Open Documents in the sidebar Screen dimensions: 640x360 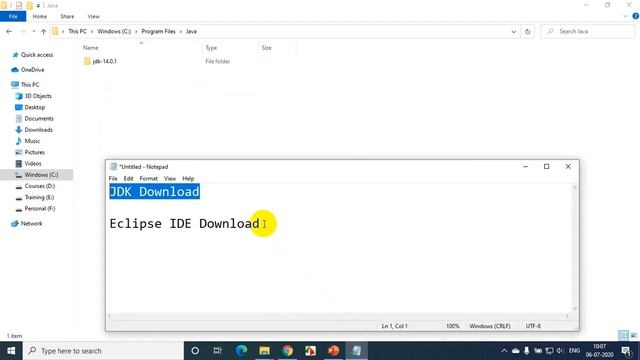click(x=34, y=118)
